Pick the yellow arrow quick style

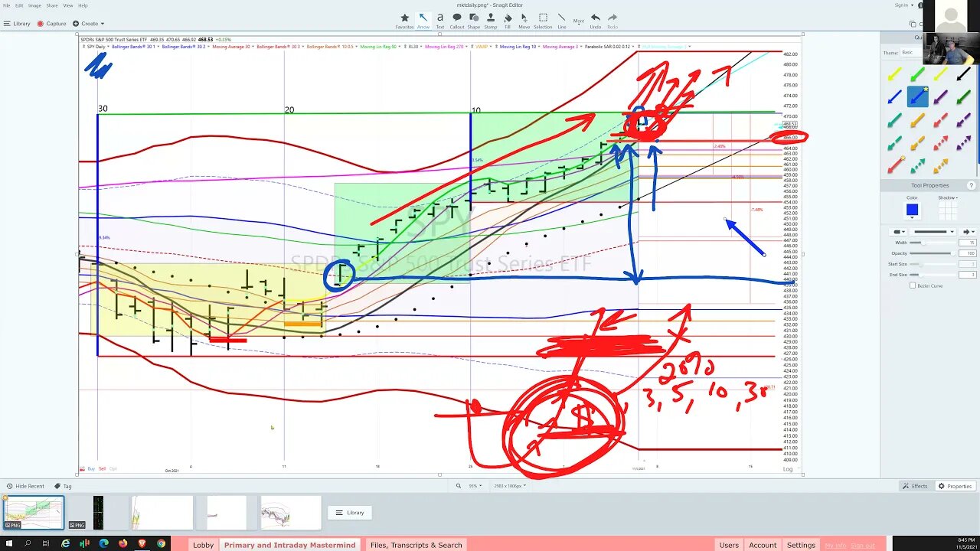tap(894, 74)
